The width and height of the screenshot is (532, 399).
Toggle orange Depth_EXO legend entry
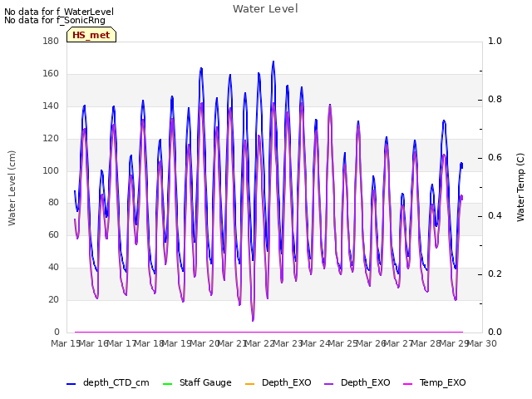[278, 382]
